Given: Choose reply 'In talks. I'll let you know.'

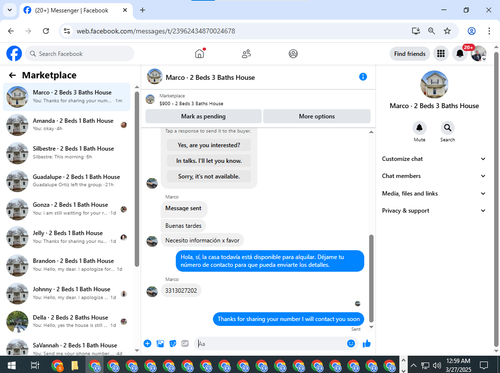Looking at the screenshot, I should coord(209,161).
